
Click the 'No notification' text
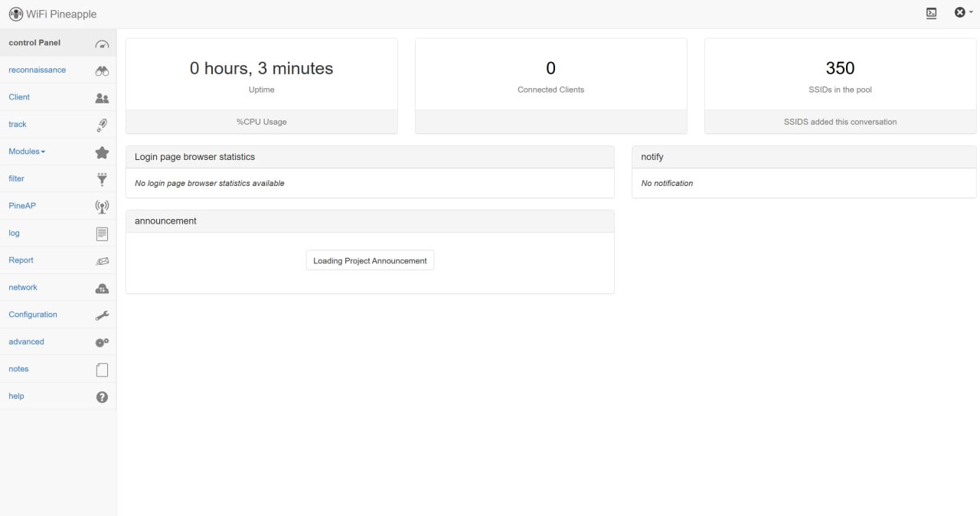coord(667,184)
